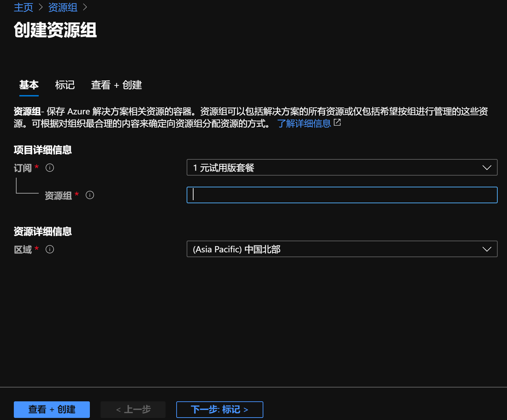Image resolution: width=507 pixels, height=420 pixels.
Task: Expand 订阅 dropdown chevron arrow
Action: point(487,168)
